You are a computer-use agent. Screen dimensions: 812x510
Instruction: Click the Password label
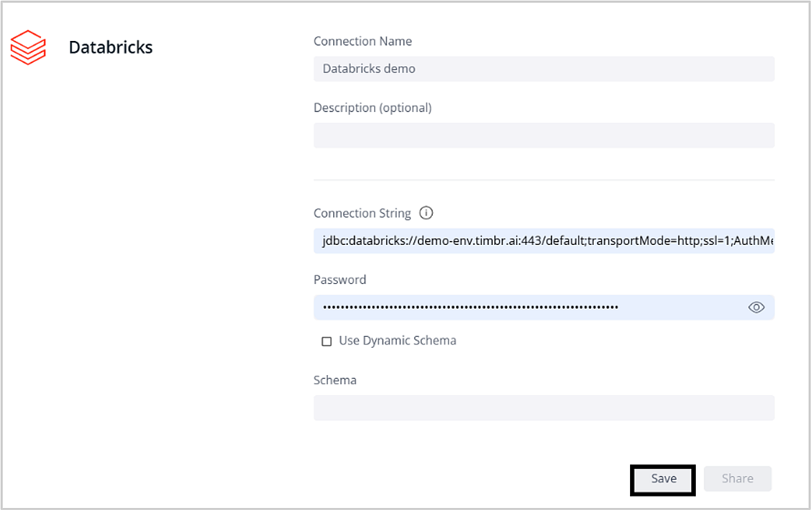tap(340, 280)
